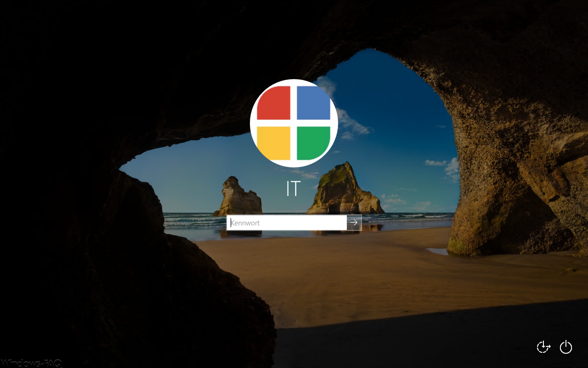Click the IT username label
Screen dimensions: 588x368
pyautogui.click(x=294, y=189)
